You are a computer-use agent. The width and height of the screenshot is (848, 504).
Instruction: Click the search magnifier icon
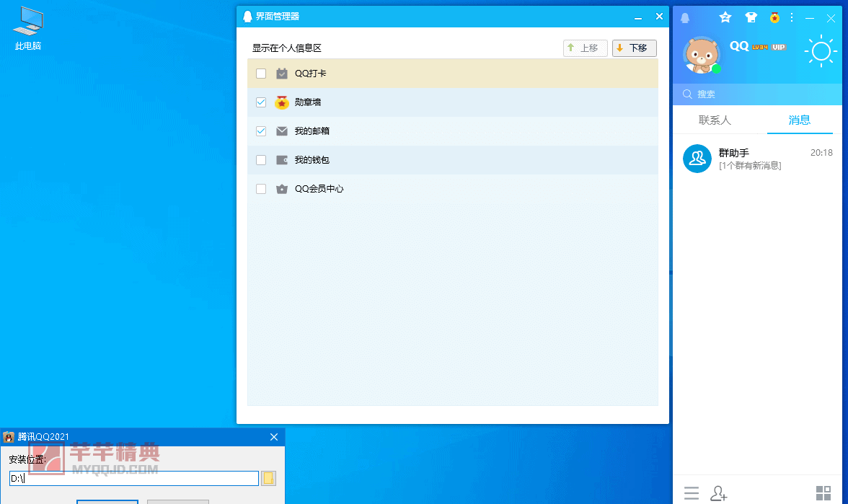(687, 94)
